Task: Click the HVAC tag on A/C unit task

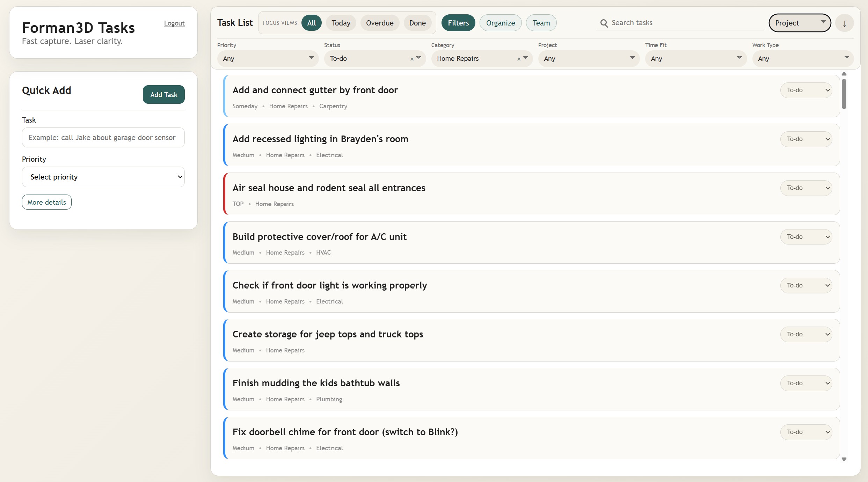Action: tap(323, 253)
